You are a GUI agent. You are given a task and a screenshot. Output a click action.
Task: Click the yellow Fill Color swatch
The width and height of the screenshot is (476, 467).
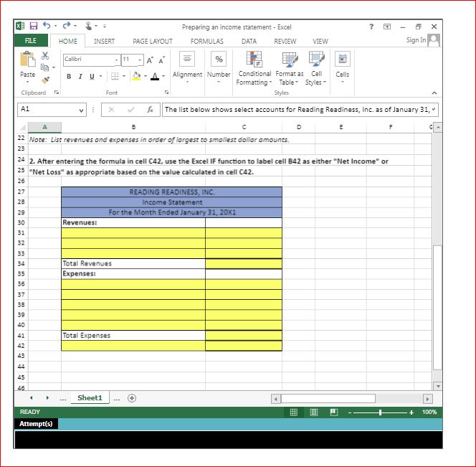point(136,76)
